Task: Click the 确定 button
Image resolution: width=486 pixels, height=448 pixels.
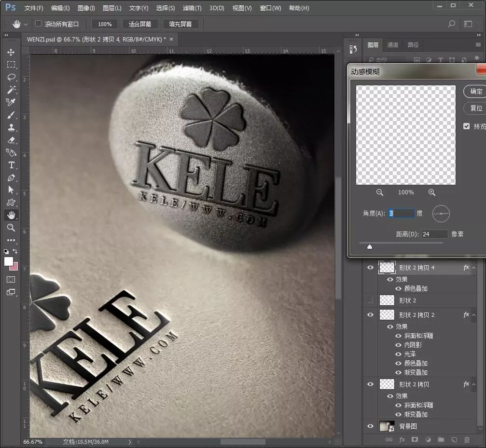Action: click(476, 91)
